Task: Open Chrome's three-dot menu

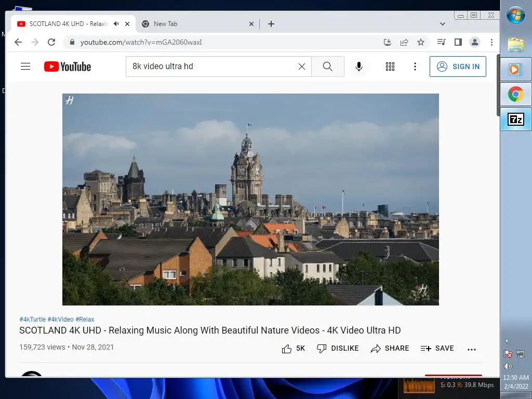Action: [491, 42]
